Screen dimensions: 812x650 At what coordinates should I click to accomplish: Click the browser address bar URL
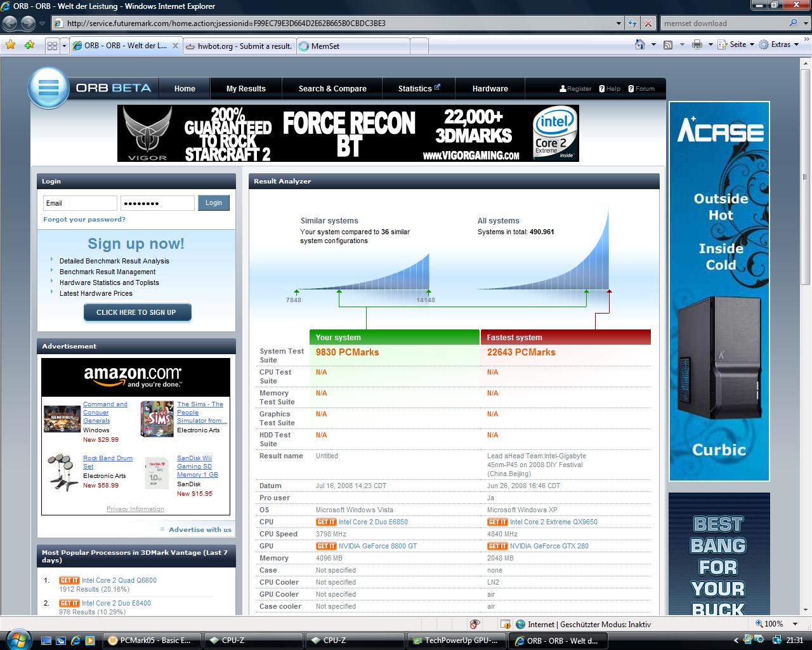[333, 23]
